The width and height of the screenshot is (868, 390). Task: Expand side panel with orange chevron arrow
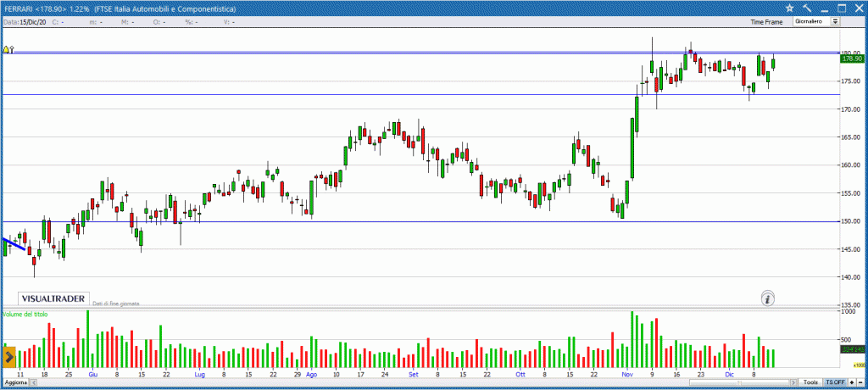(8, 358)
